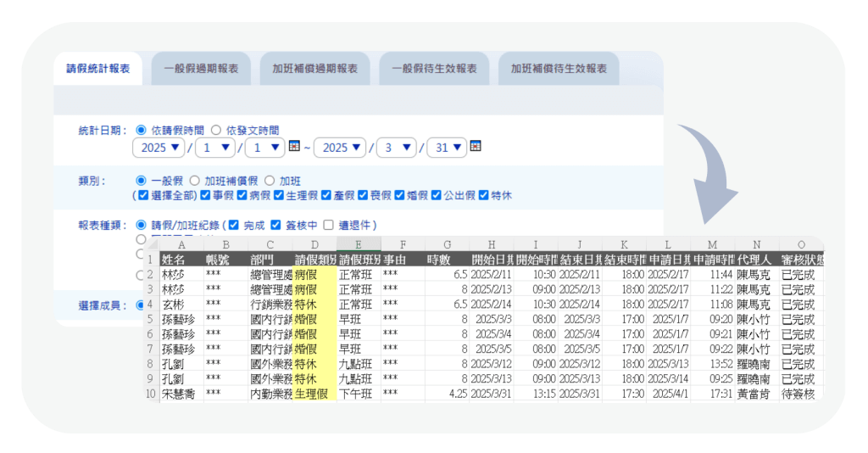The width and height of the screenshot is (868, 453).
Task: Choose the 加班補償假 category radio button
Action: 194,181
